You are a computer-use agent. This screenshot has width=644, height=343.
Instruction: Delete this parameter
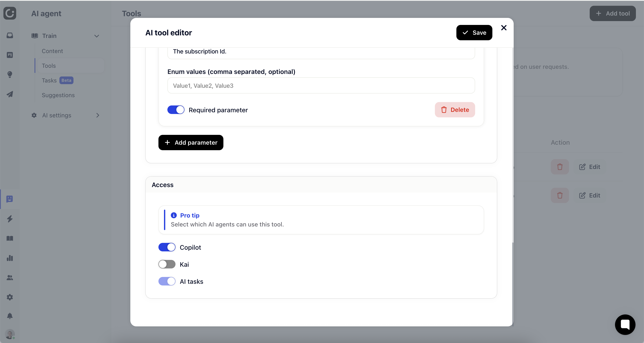coord(455,110)
